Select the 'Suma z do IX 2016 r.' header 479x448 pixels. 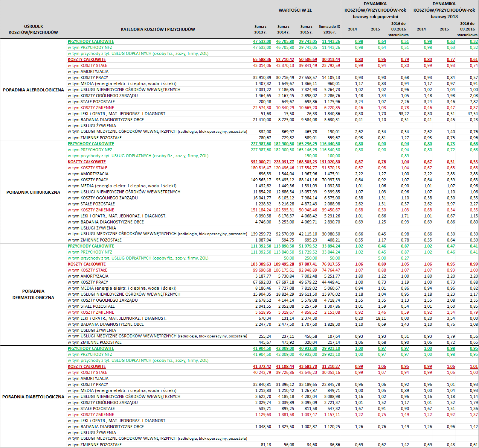tap(330, 29)
